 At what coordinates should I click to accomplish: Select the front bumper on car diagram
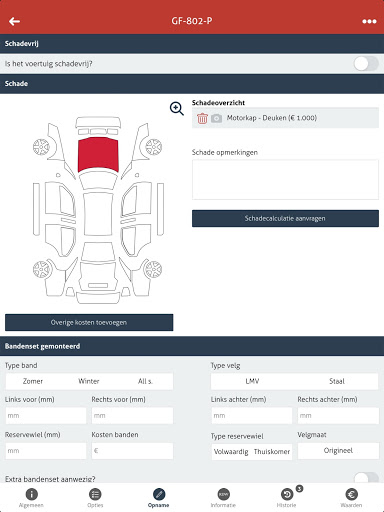[98, 122]
